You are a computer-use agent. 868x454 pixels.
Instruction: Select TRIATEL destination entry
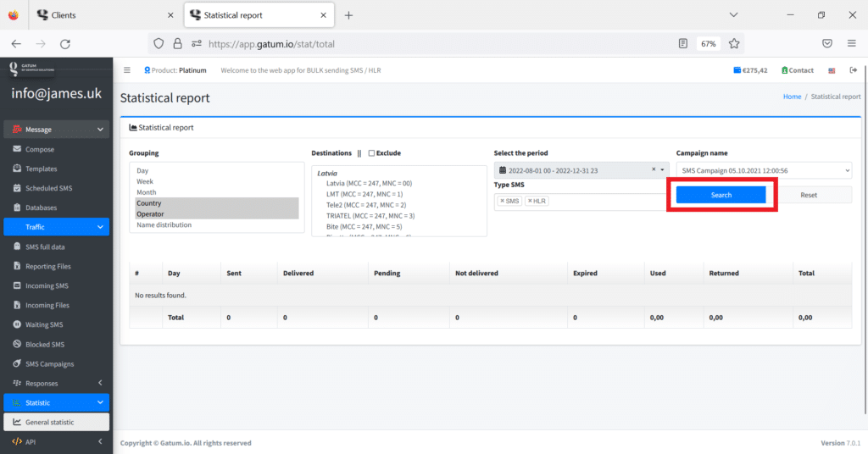click(x=370, y=216)
